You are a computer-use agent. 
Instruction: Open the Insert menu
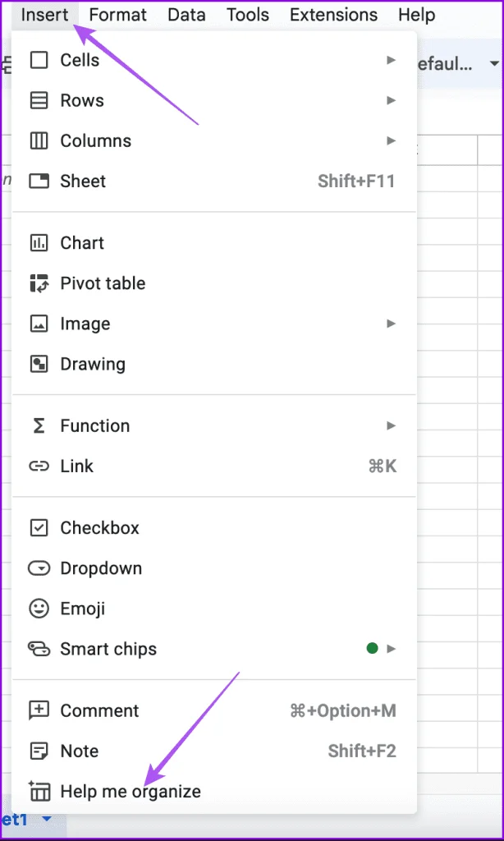(45, 15)
